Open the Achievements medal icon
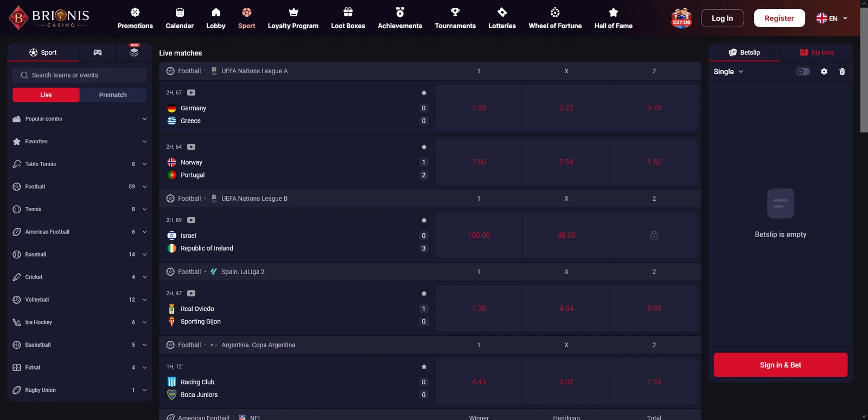This screenshot has width=868, height=420. click(x=400, y=12)
